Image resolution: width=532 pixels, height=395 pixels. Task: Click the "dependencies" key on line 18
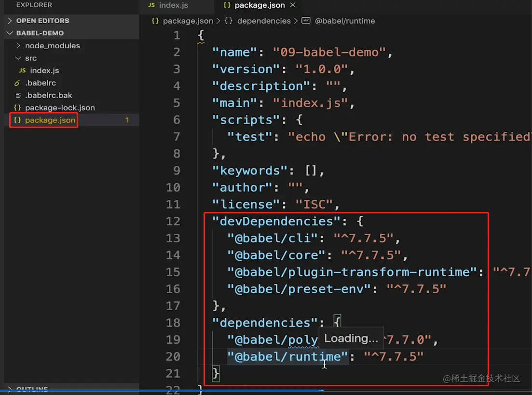click(265, 323)
